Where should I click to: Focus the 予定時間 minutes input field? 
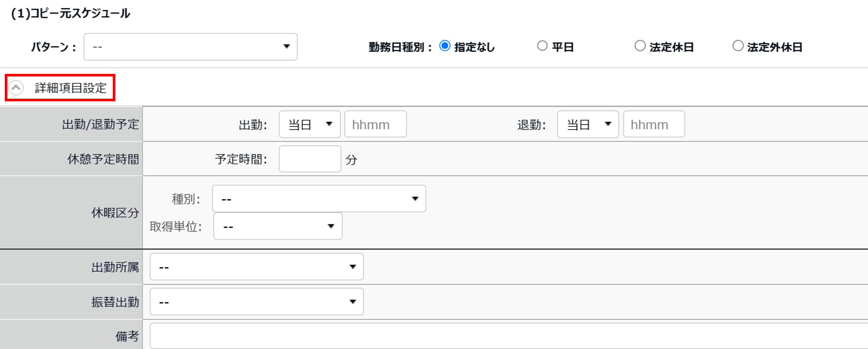[310, 159]
